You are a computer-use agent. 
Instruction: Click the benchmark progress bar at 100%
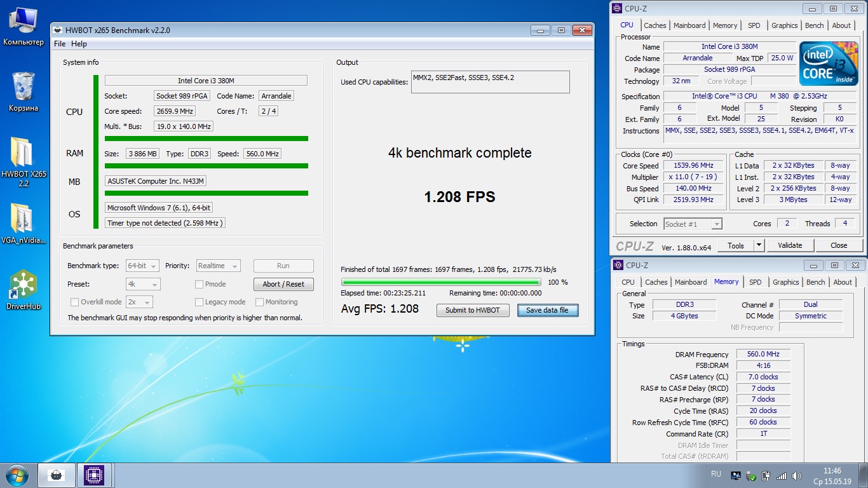pos(441,282)
